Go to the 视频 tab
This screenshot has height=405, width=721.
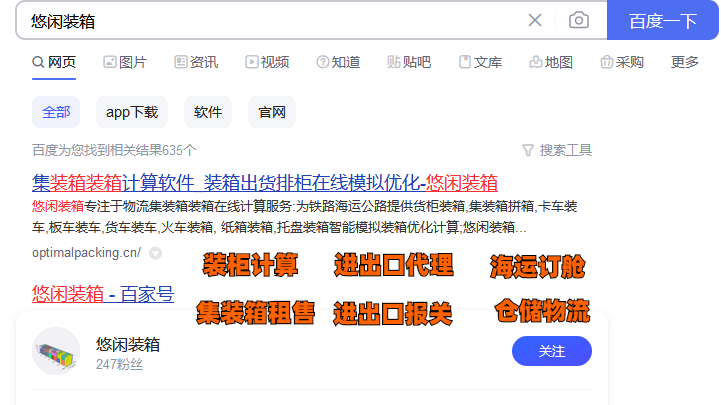click(x=267, y=62)
